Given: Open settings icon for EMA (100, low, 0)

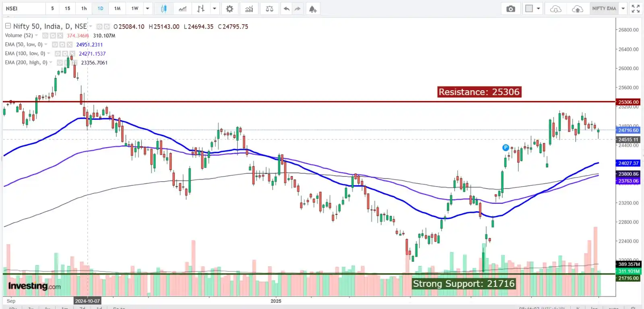Looking at the screenshot, I should (x=65, y=53).
